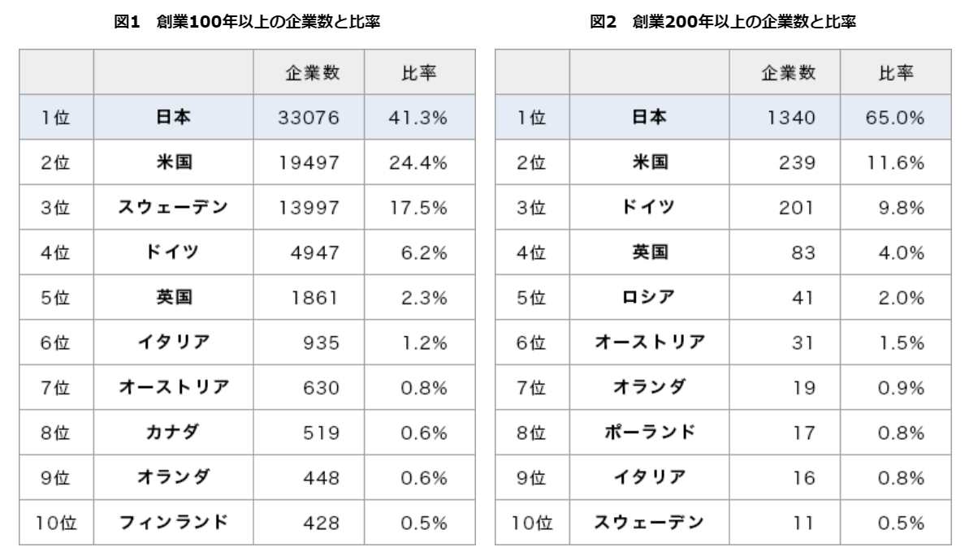Click the 13997 company count cell
This screenshot has width=969, height=560.
(309, 207)
